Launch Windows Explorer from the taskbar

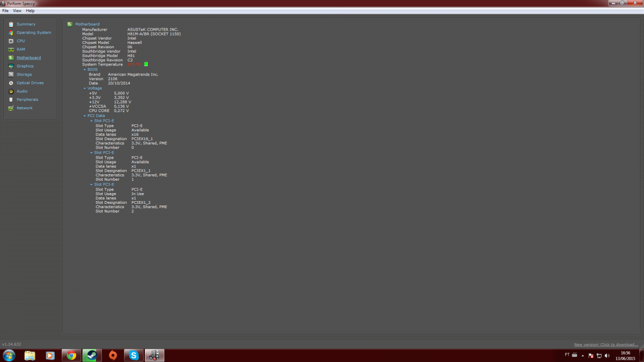(30, 355)
